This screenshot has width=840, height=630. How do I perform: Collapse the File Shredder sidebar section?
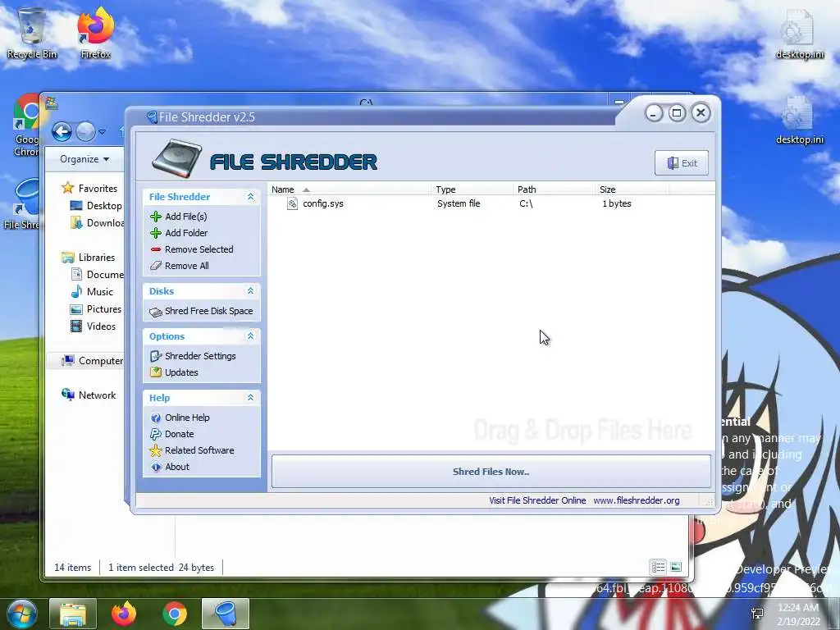[250, 197]
